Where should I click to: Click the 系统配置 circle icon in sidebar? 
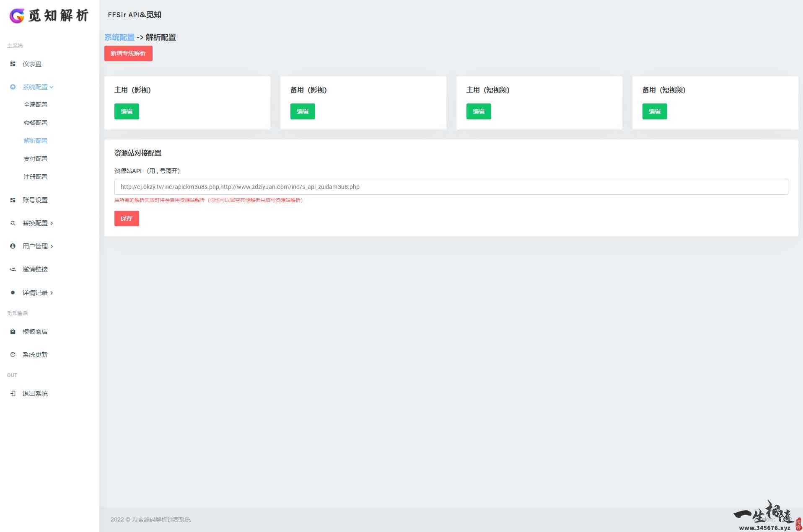13,87
